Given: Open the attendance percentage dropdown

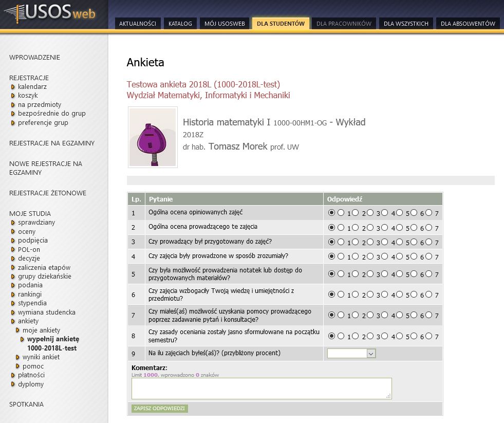Looking at the screenshot, I should click(x=351, y=354).
